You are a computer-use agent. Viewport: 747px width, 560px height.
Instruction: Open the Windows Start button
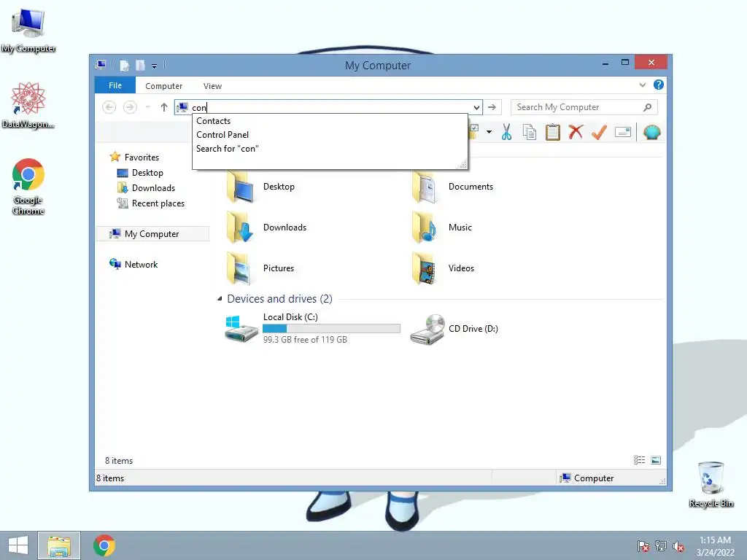tap(18, 545)
